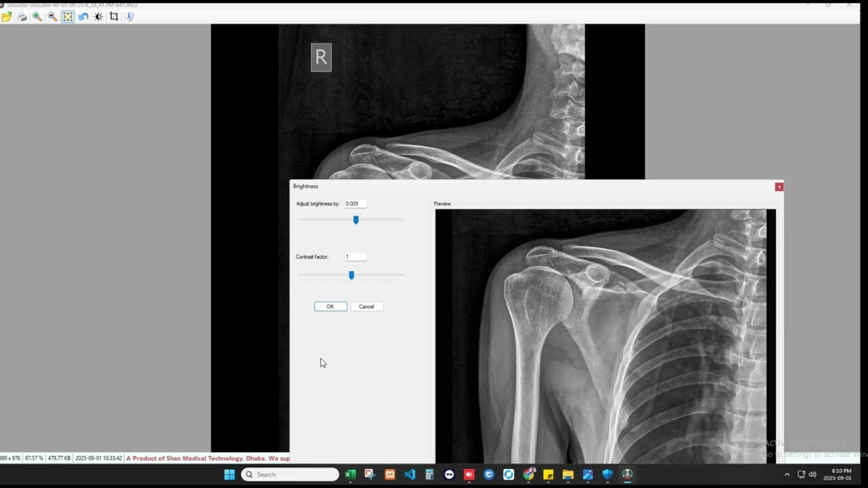The width and height of the screenshot is (868, 488).
Task: Open the network icon in tray
Action: [801, 474]
